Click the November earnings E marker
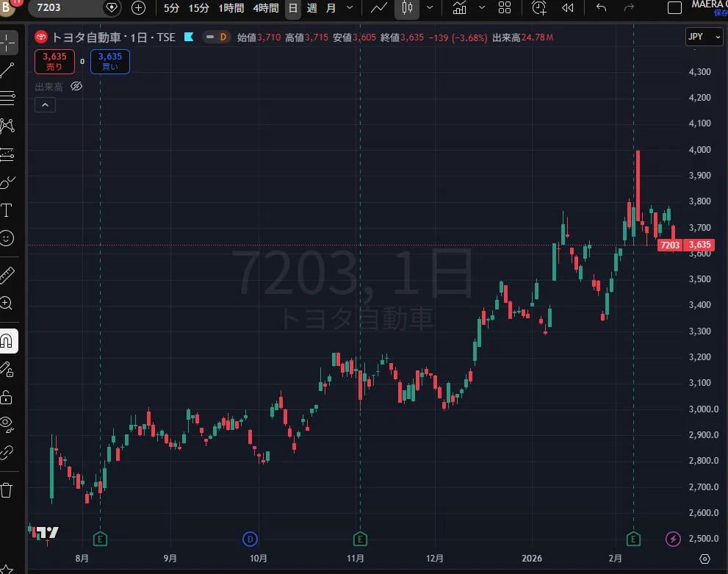Viewport: 728px width, 574px height. pos(360,539)
